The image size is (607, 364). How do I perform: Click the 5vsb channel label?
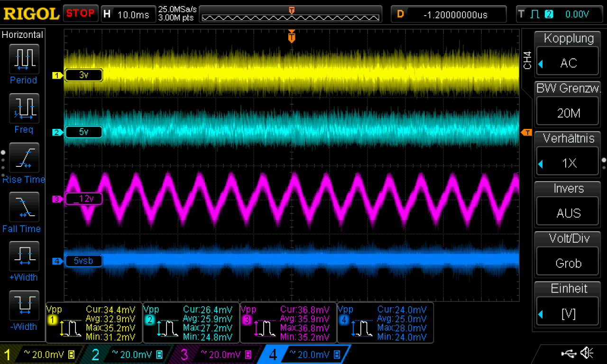click(x=84, y=261)
